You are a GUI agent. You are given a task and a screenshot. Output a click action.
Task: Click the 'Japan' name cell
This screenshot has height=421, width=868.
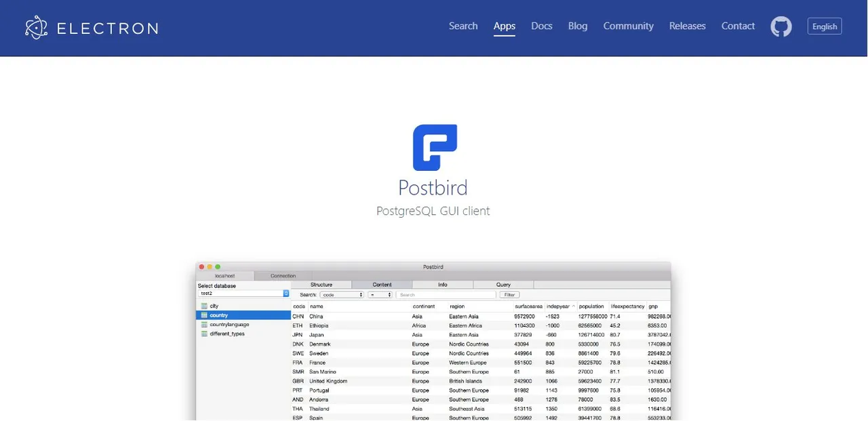click(x=316, y=335)
